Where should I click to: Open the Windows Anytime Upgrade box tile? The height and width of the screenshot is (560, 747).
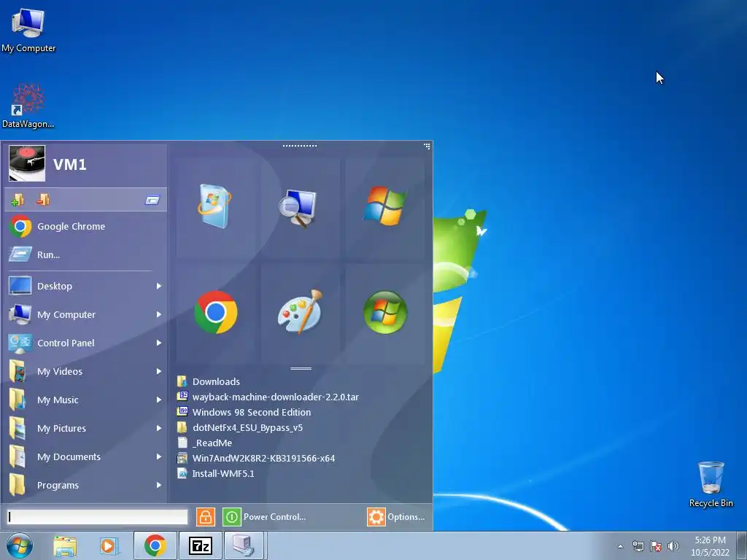point(215,206)
